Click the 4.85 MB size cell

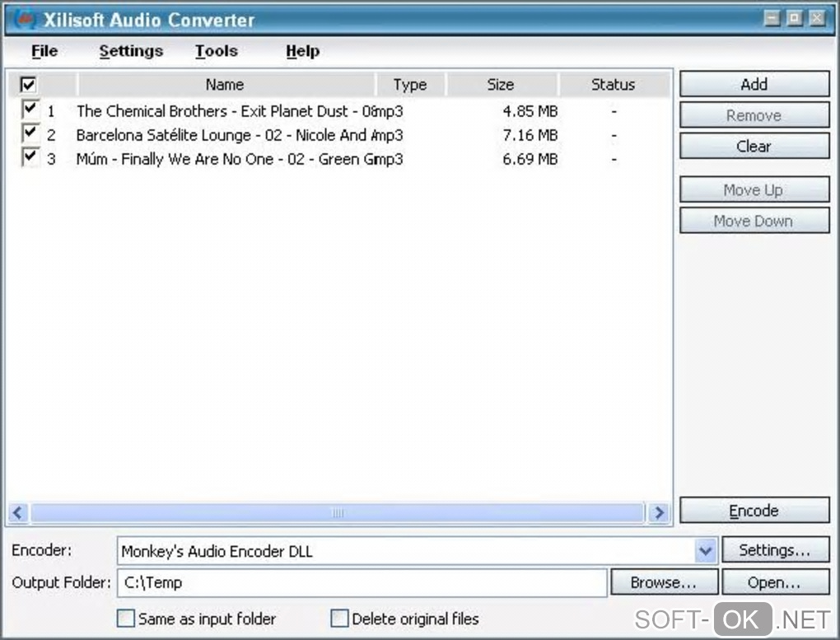point(530,111)
